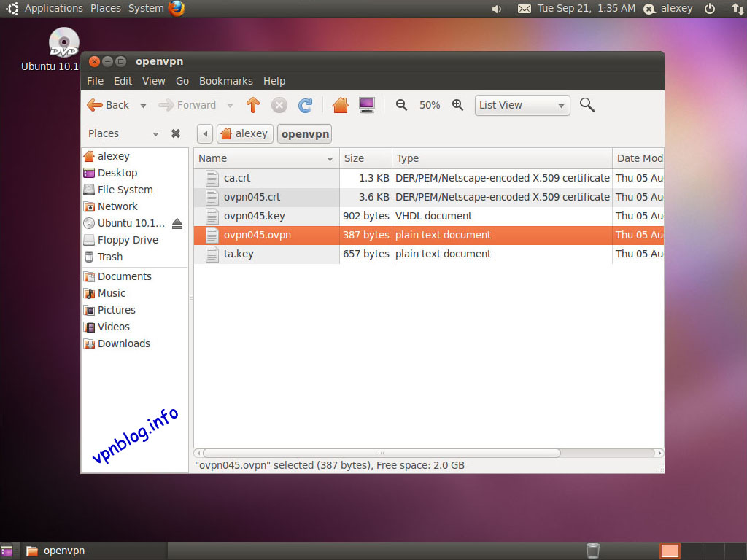The image size is (747, 560).
Task: Open the Trash applet in bottom panel
Action: click(592, 551)
